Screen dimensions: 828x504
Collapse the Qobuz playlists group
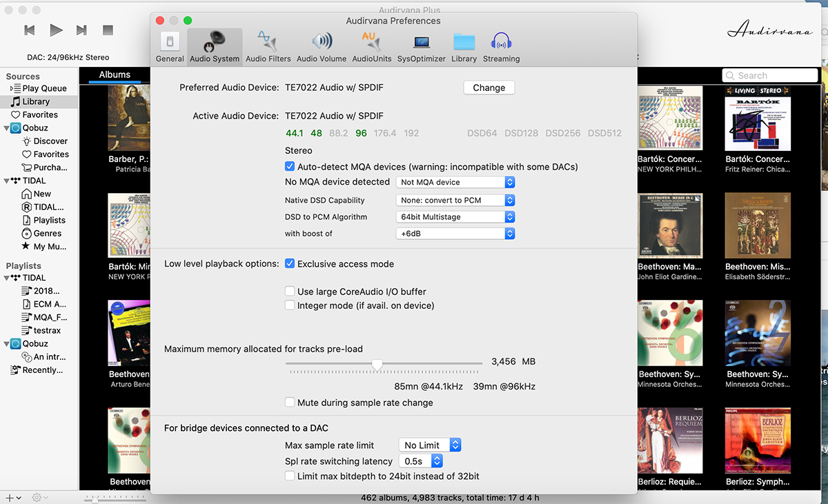coord(6,343)
